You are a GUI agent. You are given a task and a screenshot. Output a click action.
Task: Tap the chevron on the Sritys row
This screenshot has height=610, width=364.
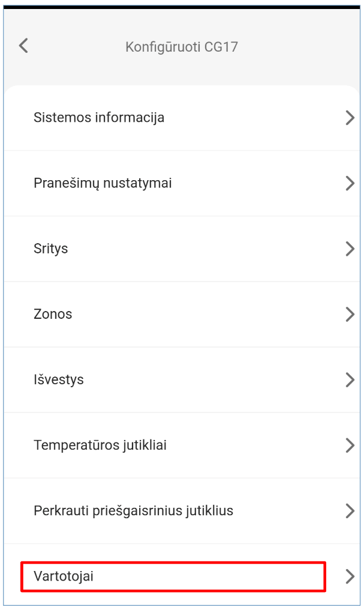[350, 249]
